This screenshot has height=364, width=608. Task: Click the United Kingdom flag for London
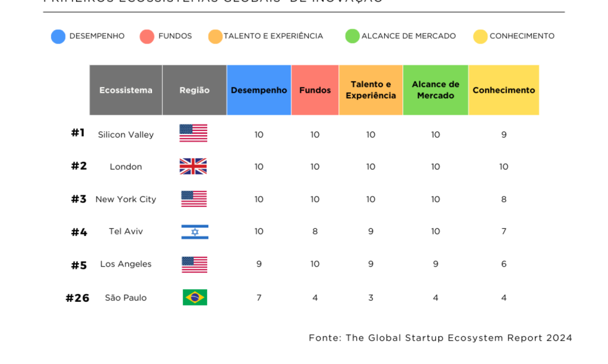(x=193, y=167)
